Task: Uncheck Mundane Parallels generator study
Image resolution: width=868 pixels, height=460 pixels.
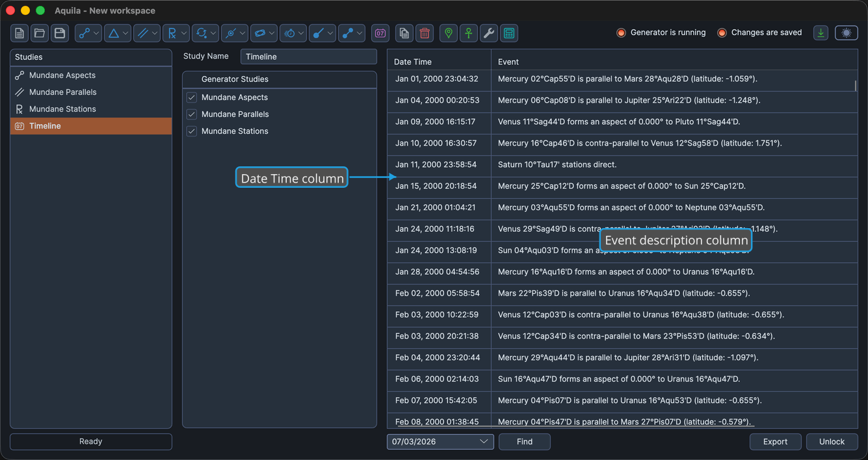Action: click(192, 114)
